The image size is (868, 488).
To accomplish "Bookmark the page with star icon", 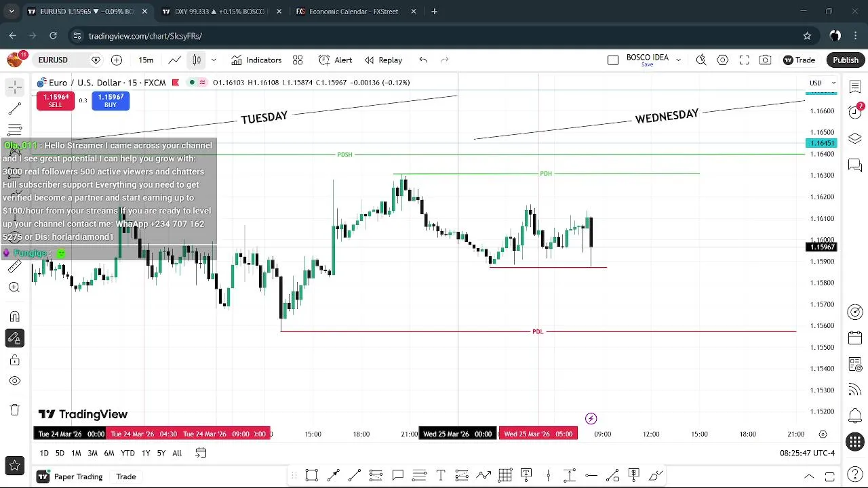I will click(x=807, y=36).
